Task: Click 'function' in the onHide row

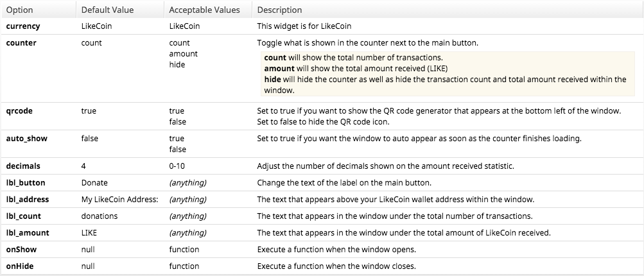Action: coord(184,266)
